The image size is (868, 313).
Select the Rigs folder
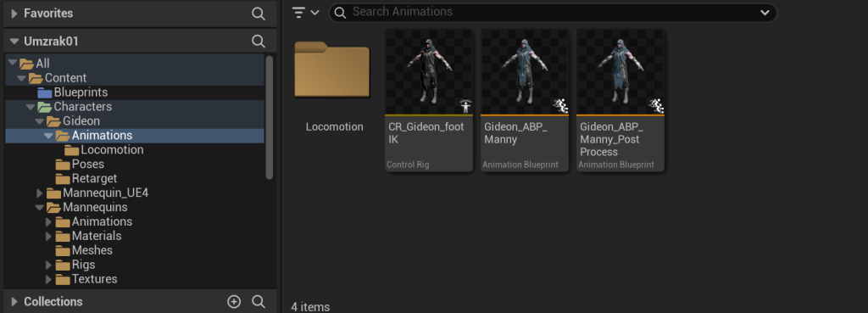(x=84, y=265)
